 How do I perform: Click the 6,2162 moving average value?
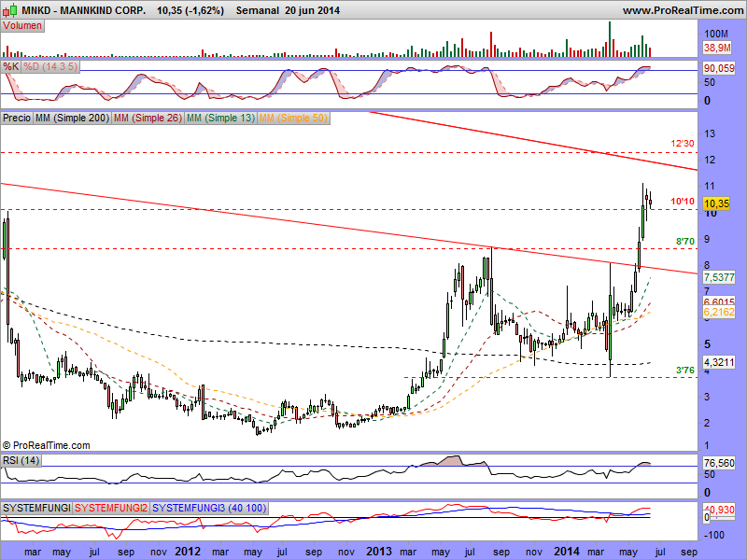pyautogui.click(x=719, y=312)
